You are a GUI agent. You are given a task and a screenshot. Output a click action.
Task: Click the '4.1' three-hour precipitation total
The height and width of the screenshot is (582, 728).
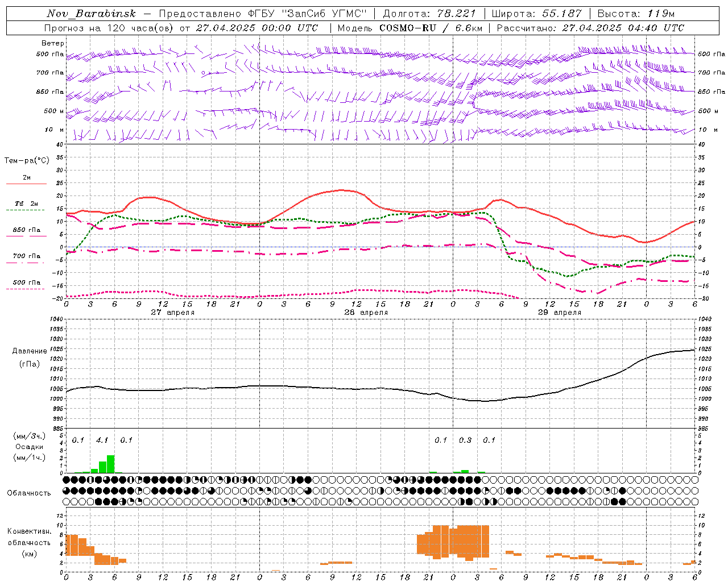coord(102,440)
